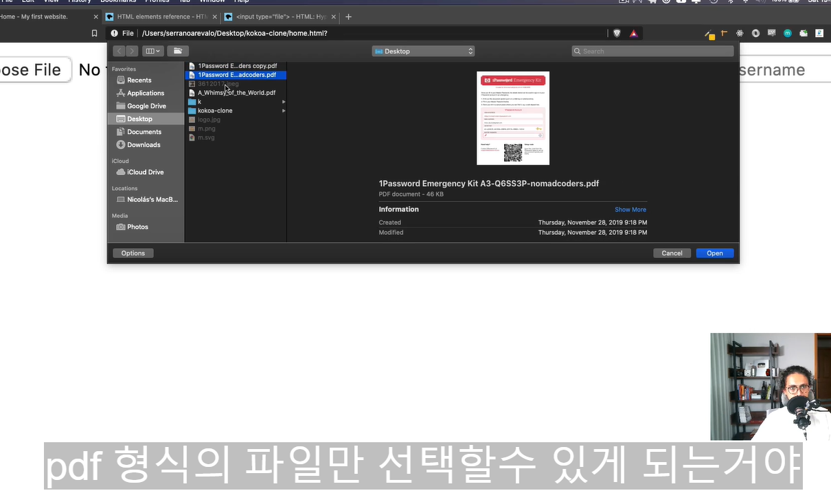Viewport: 831px width, 504px height.
Task: Select Applications in the sidebar
Action: pos(146,93)
